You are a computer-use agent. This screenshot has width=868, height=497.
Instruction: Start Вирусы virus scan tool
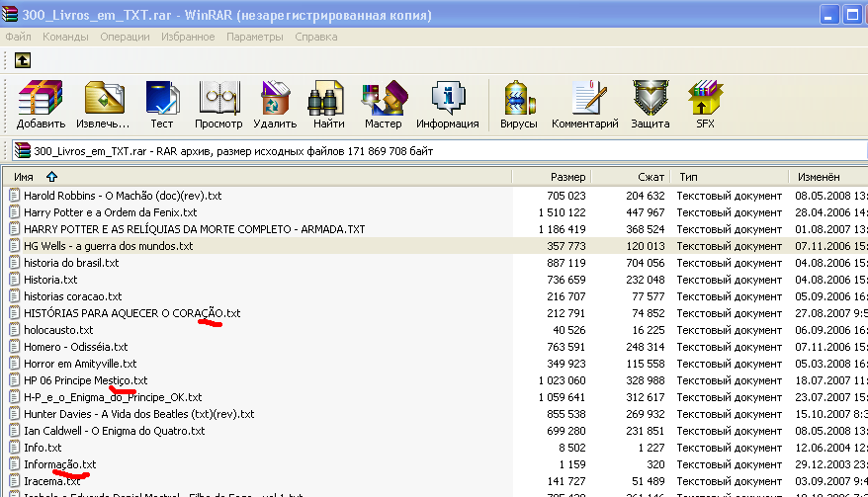point(519,105)
